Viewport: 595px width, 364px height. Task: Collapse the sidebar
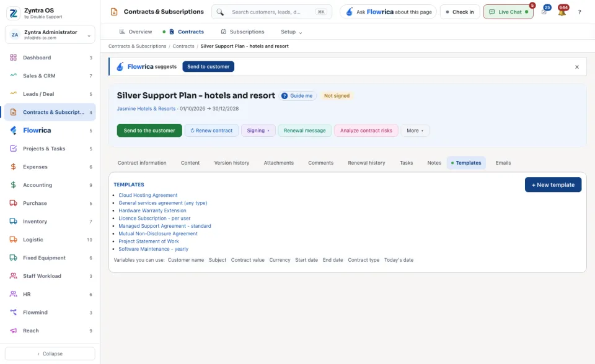tap(50, 353)
